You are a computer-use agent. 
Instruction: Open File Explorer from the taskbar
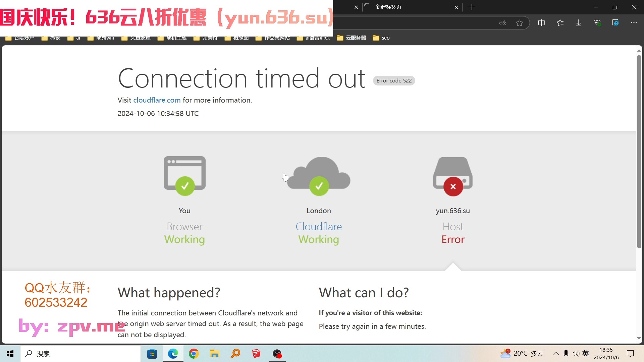point(215,354)
